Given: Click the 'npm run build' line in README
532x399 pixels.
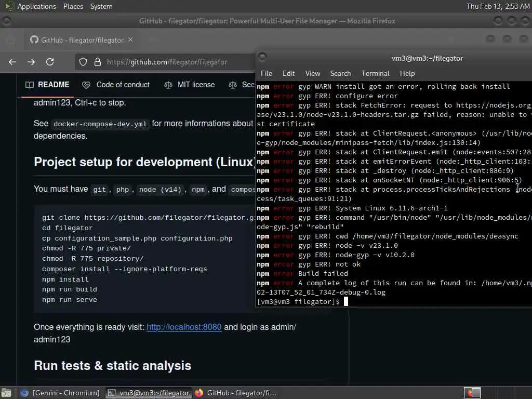Looking at the screenshot, I should point(70,289).
